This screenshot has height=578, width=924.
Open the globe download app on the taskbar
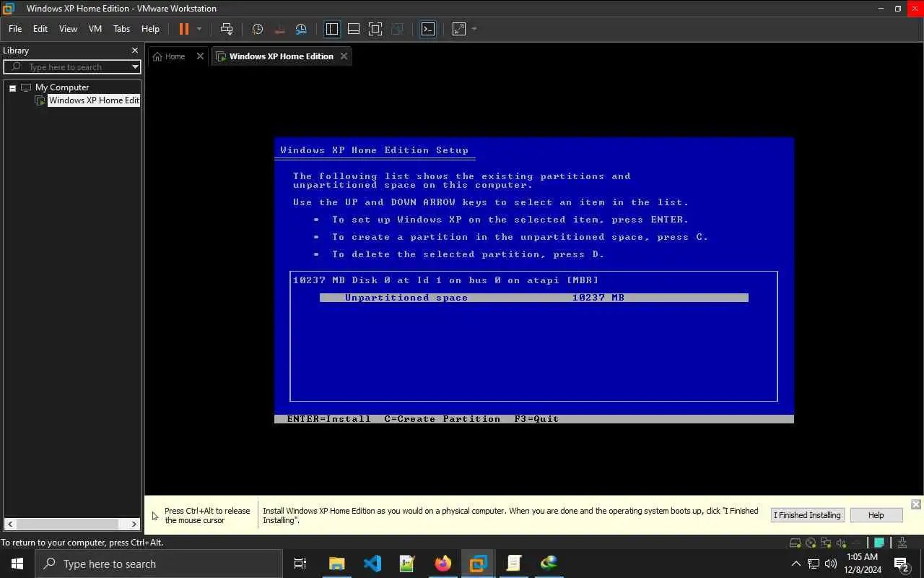pos(549,564)
